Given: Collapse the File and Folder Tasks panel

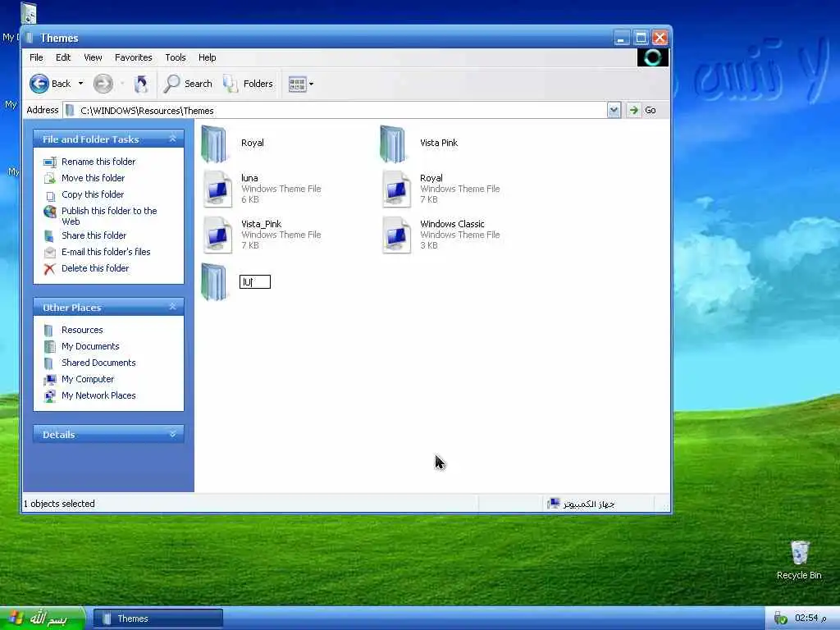Looking at the screenshot, I should (x=172, y=139).
